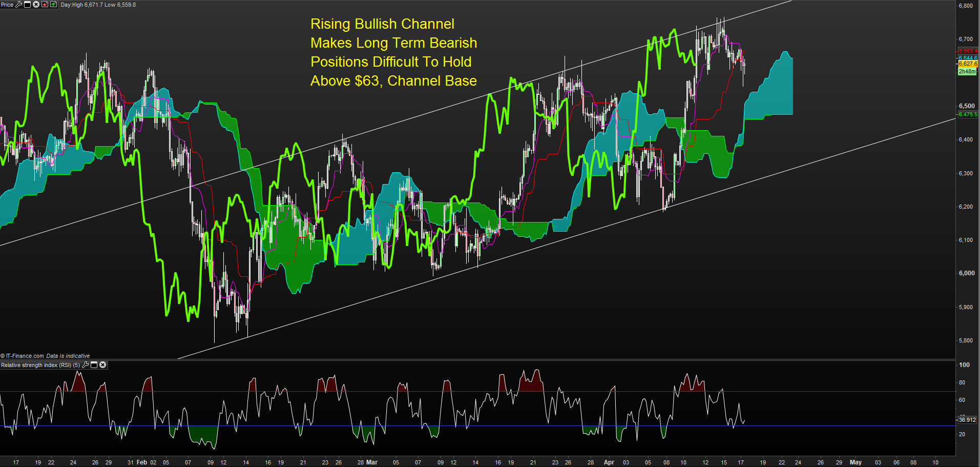This screenshot has height=467, width=980.
Task: Click the RSI axis label 20
Action: 962,434
